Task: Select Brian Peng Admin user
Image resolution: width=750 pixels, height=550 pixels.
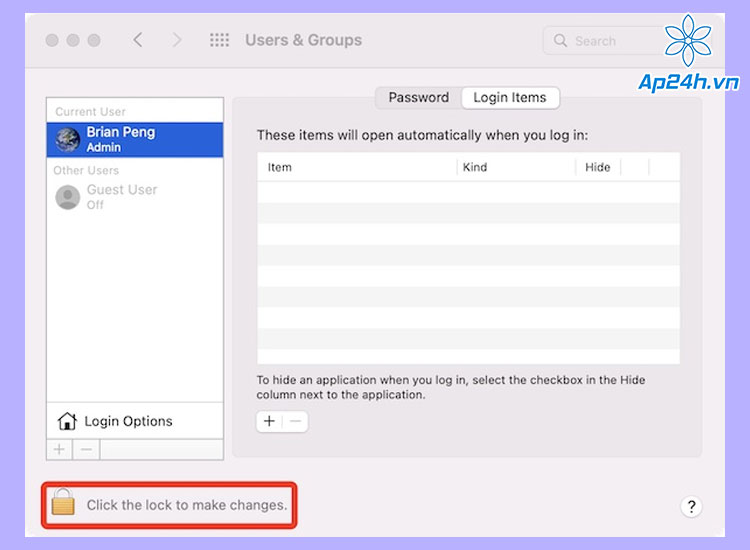Action: [x=135, y=140]
